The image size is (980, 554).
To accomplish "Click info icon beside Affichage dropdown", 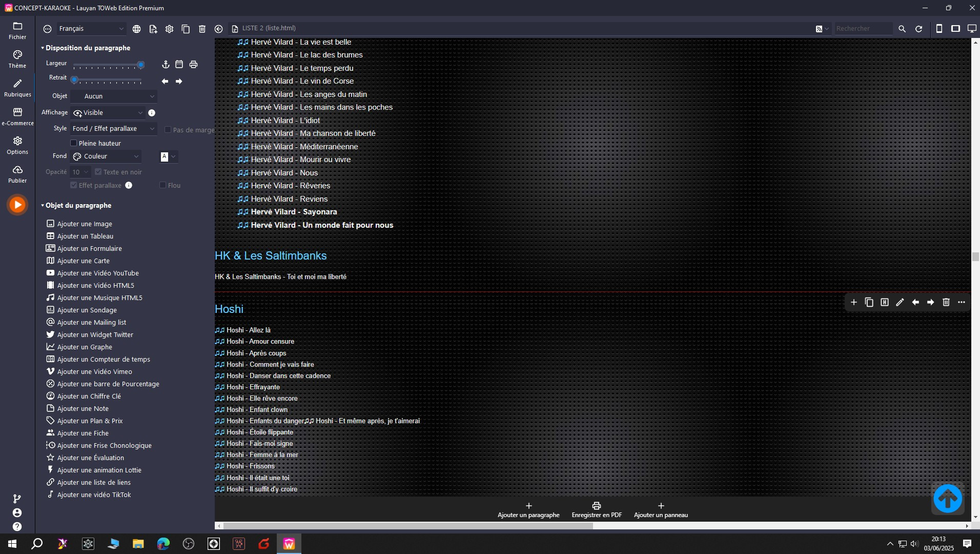I will tap(152, 113).
